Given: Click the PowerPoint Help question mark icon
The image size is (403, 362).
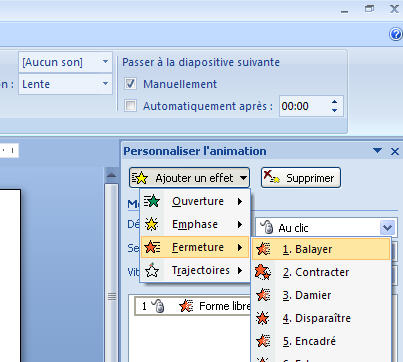Looking at the screenshot, I should tap(395, 34).
